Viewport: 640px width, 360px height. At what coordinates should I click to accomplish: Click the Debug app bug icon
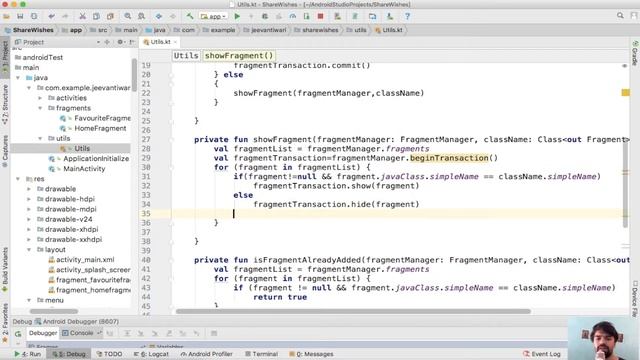[265, 16]
